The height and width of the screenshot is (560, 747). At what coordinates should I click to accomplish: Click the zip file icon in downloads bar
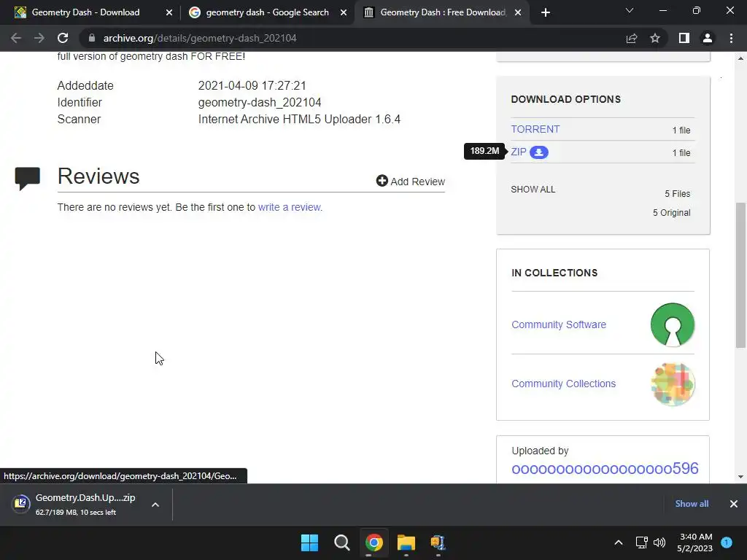tap(20, 503)
